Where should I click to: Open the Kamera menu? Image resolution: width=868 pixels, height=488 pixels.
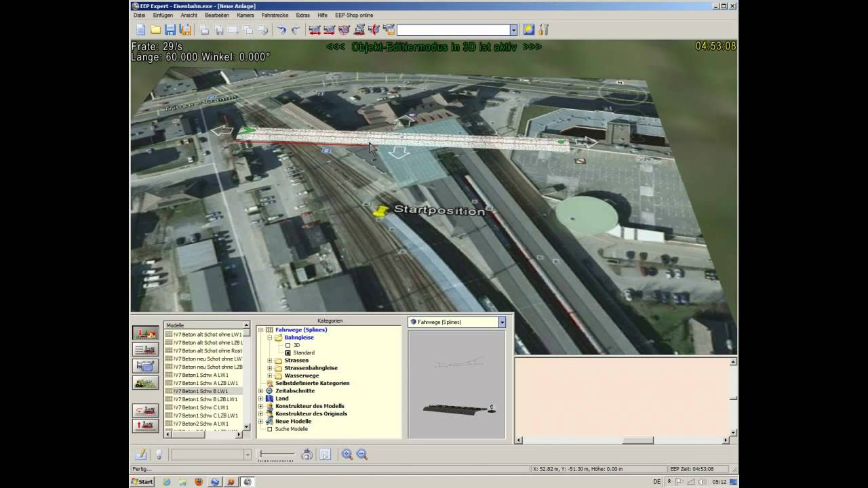tap(245, 15)
